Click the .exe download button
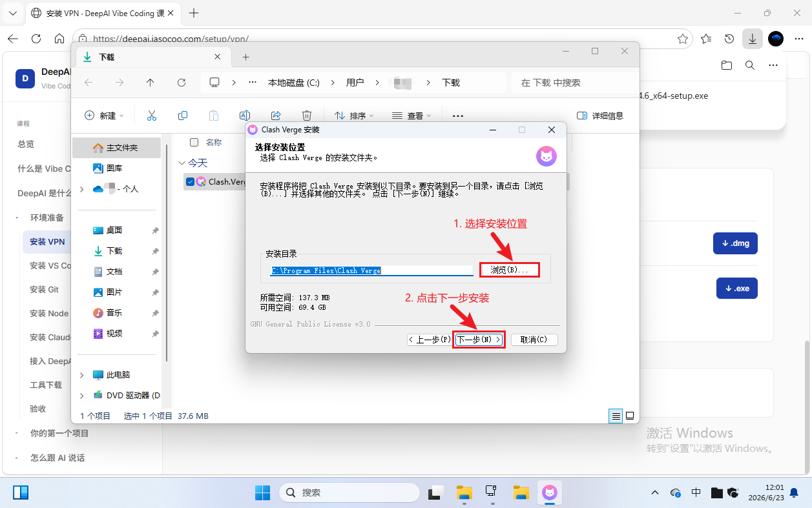The image size is (812, 508). (736, 288)
